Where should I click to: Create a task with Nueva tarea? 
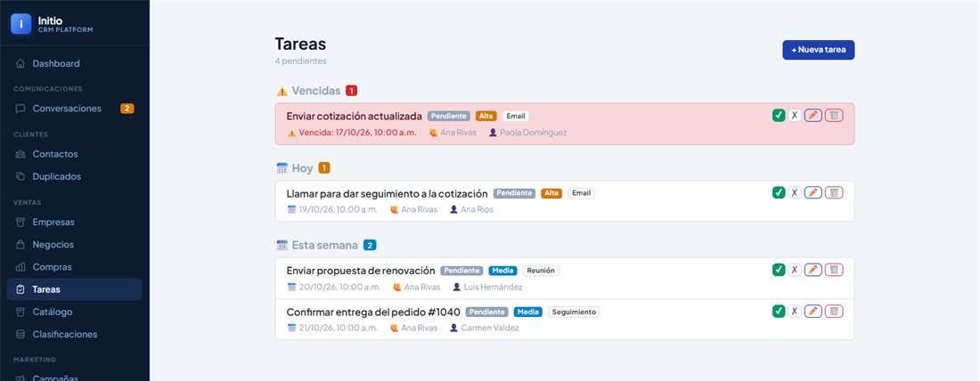(x=818, y=50)
